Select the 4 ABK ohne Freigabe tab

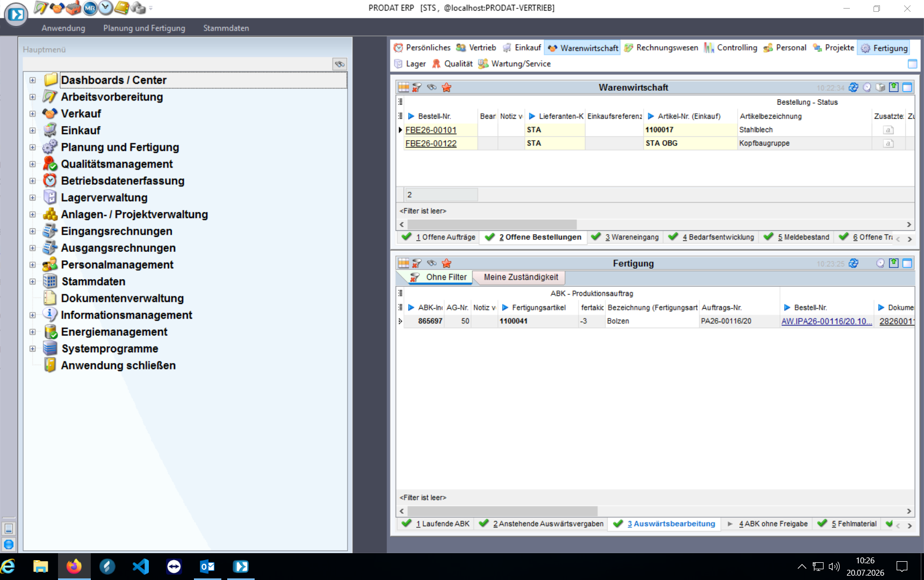[767, 524]
